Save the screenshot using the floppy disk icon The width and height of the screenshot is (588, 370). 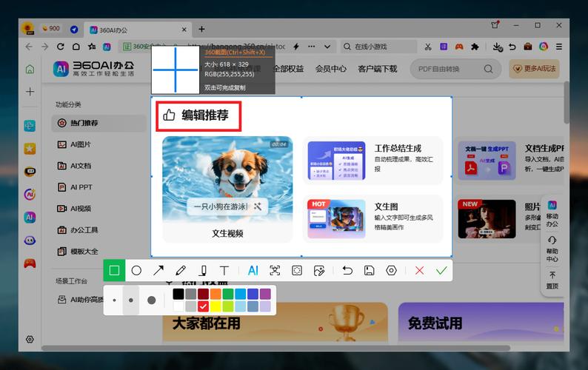370,271
